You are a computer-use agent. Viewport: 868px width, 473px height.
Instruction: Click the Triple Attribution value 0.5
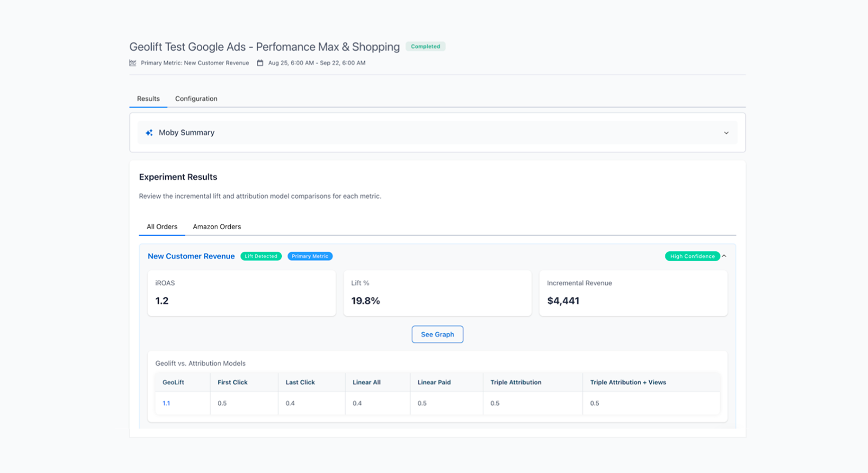click(495, 403)
